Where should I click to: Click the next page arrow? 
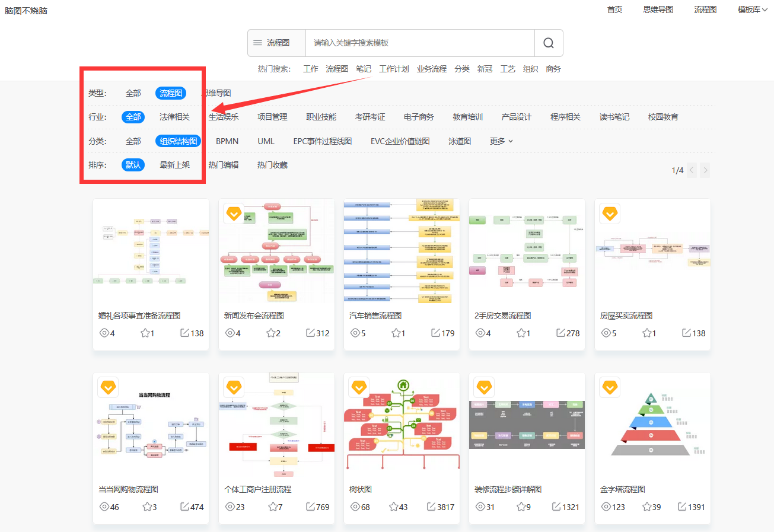(x=705, y=170)
